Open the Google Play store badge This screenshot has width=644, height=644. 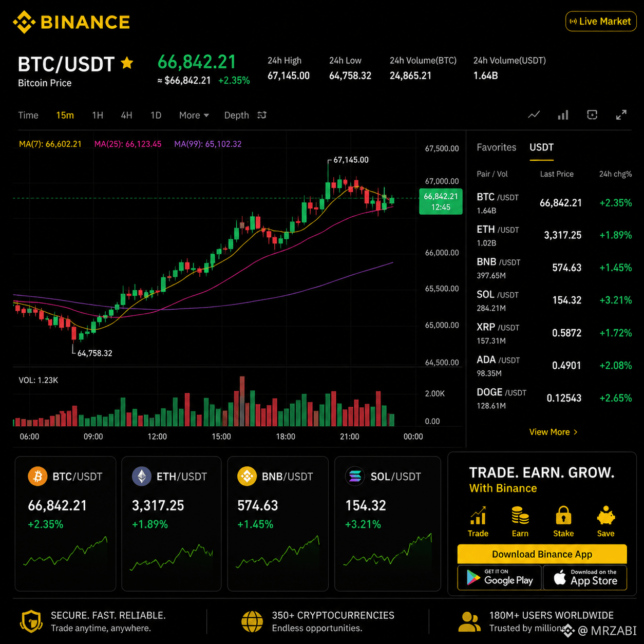point(499,578)
